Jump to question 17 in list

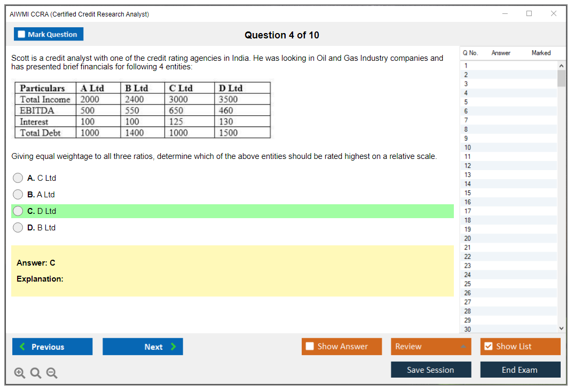tap(468, 211)
